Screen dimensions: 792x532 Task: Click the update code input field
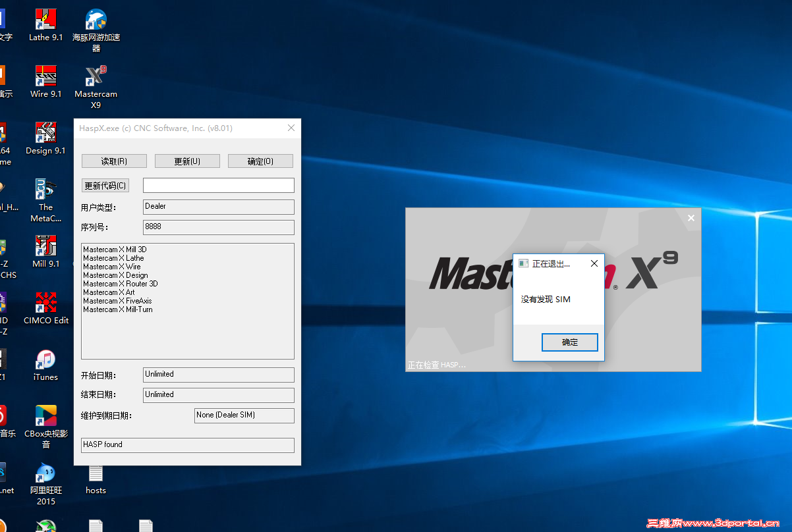pyautogui.click(x=219, y=185)
